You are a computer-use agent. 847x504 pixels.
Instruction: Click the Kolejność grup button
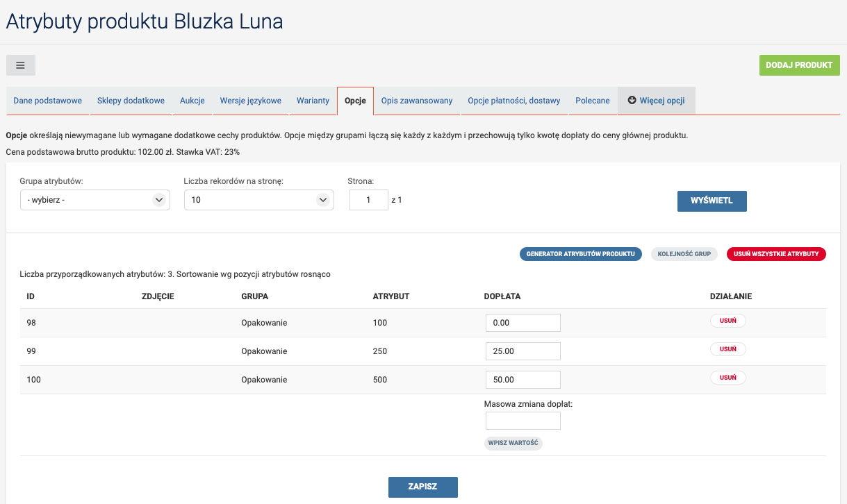(x=684, y=254)
